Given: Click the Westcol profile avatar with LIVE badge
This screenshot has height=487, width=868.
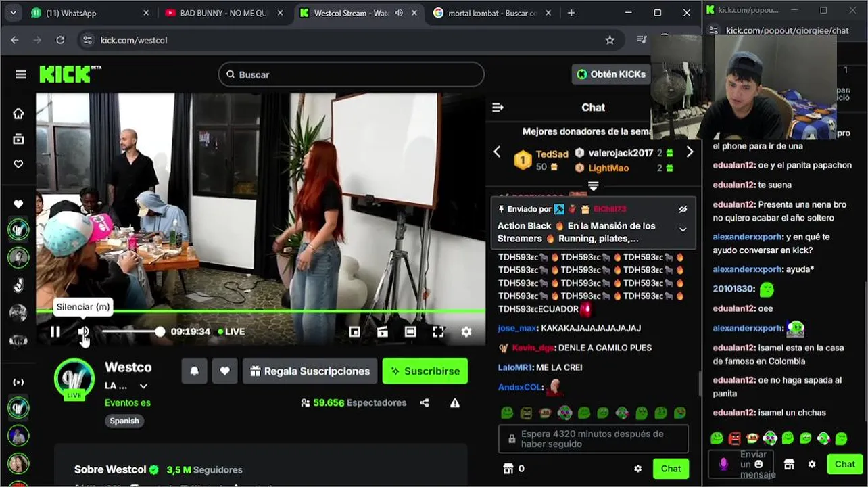Looking at the screenshot, I should [x=74, y=379].
